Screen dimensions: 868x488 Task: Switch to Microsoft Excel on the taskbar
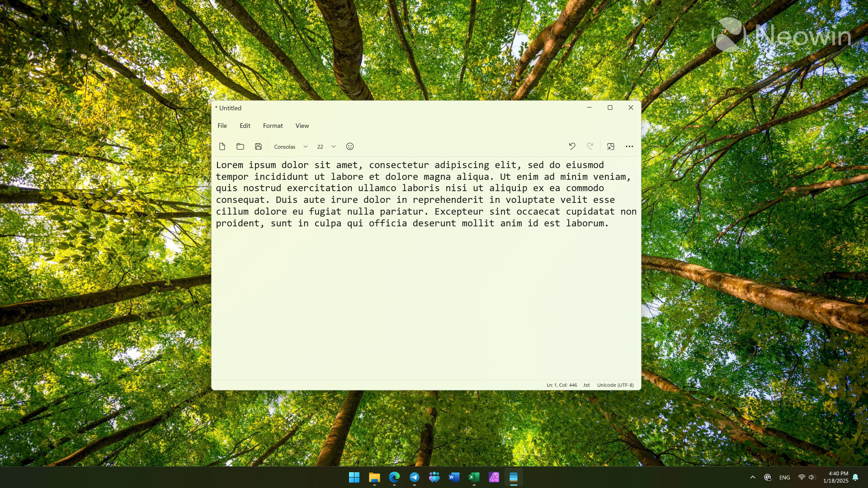[x=474, y=477]
